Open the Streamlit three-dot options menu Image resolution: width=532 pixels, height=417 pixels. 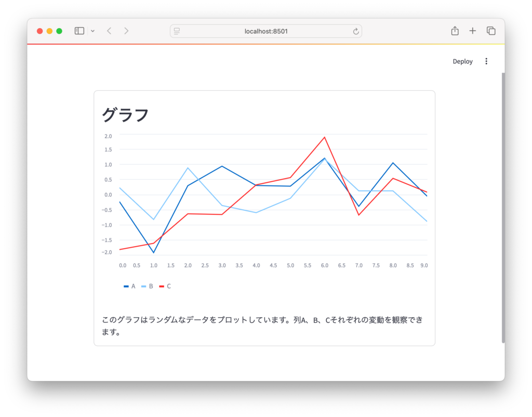click(x=486, y=61)
